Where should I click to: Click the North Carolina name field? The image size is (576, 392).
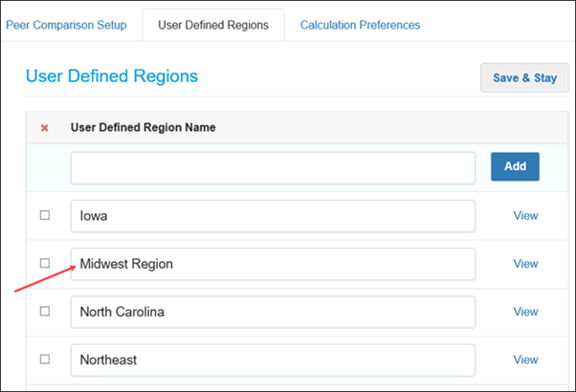tap(273, 312)
